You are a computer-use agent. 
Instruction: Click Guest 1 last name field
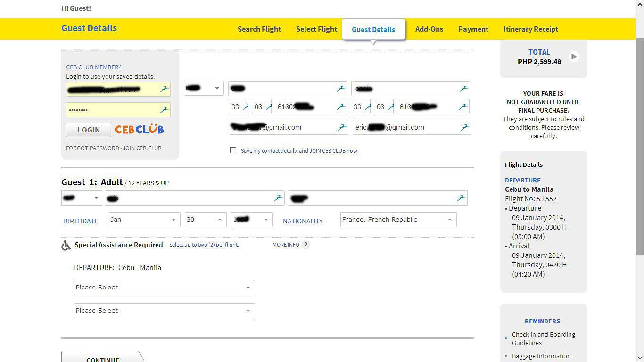(378, 198)
